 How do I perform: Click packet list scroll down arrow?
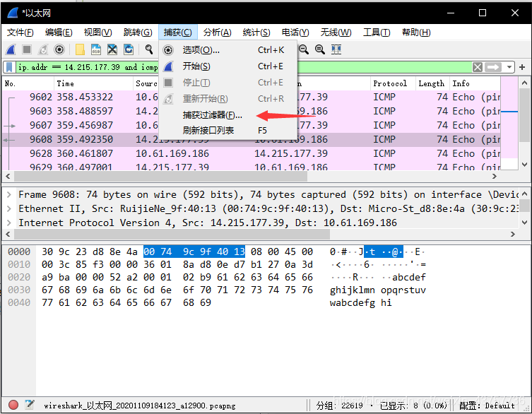tap(524, 165)
